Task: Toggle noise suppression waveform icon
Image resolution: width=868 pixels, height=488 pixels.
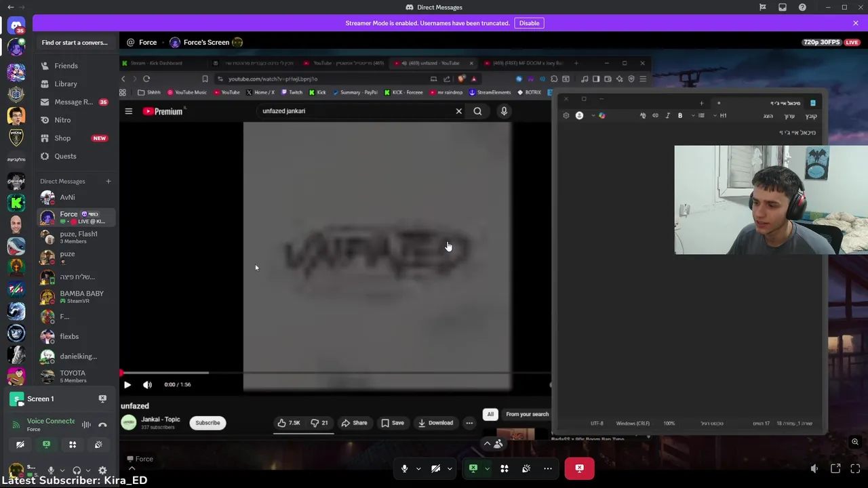Action: (x=86, y=425)
